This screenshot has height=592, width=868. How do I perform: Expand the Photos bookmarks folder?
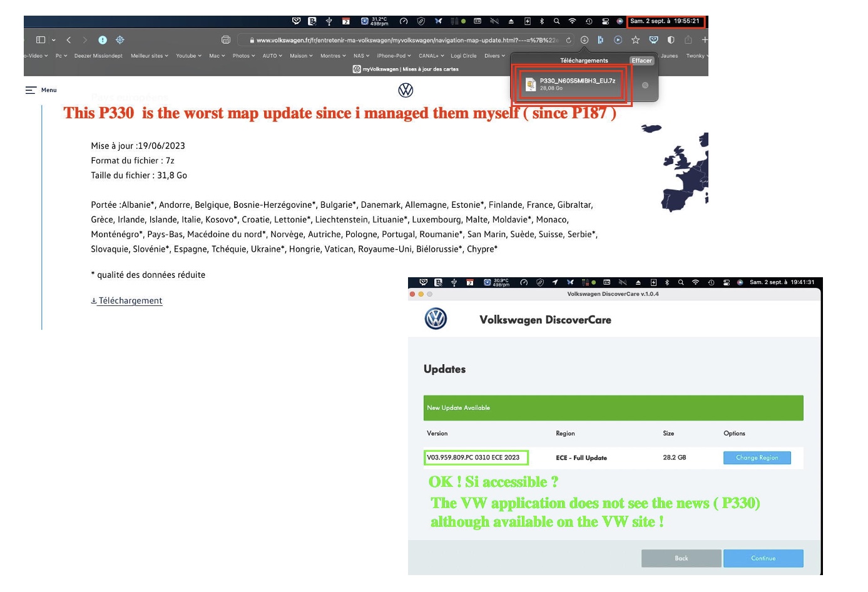point(243,56)
